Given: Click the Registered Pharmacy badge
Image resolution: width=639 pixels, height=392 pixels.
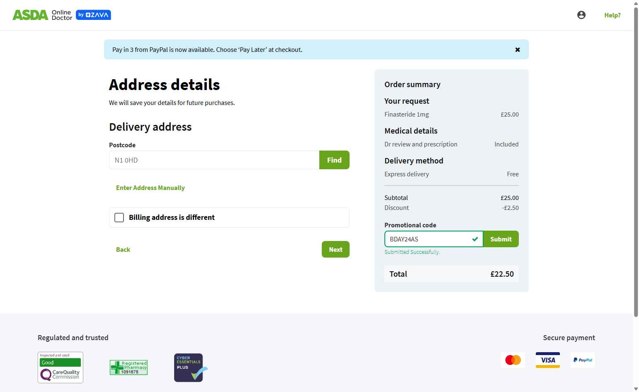Looking at the screenshot, I should pos(128,368).
